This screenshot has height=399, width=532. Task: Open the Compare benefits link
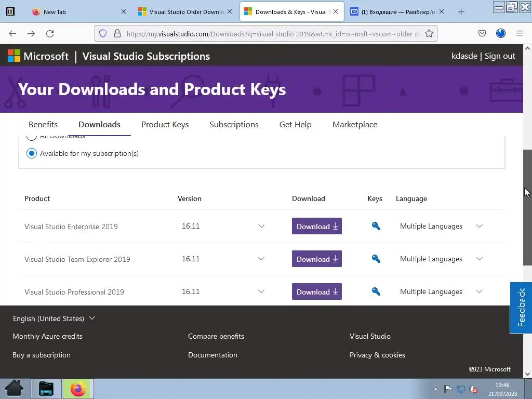(216, 336)
